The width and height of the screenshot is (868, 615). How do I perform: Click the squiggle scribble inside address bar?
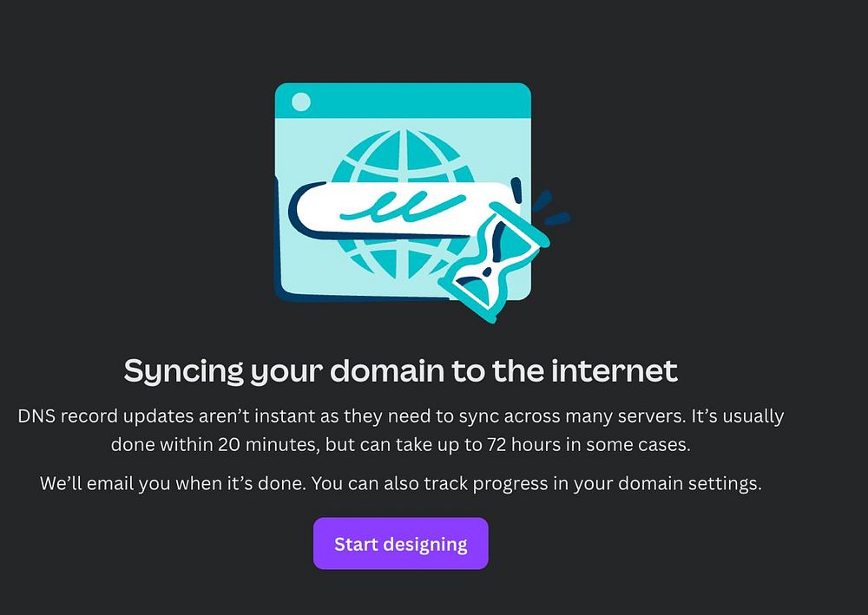tap(403, 206)
